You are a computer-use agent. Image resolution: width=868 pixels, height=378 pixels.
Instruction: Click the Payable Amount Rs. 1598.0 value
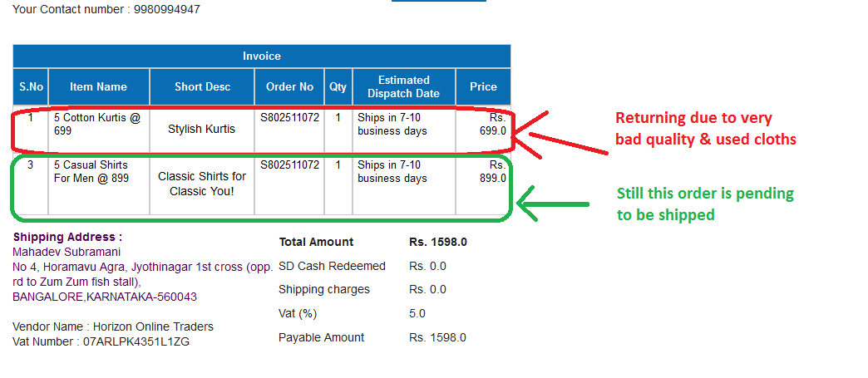[x=437, y=337]
